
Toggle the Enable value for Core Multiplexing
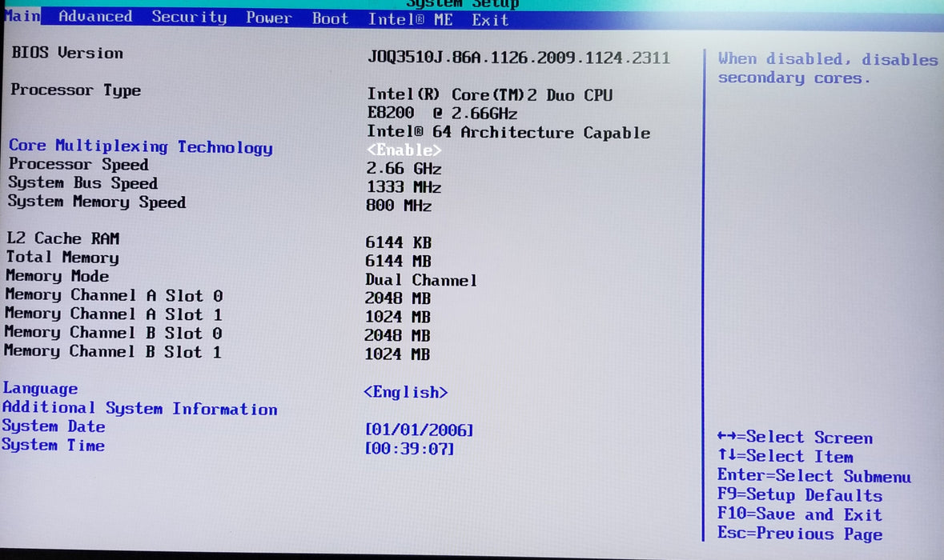coord(404,150)
